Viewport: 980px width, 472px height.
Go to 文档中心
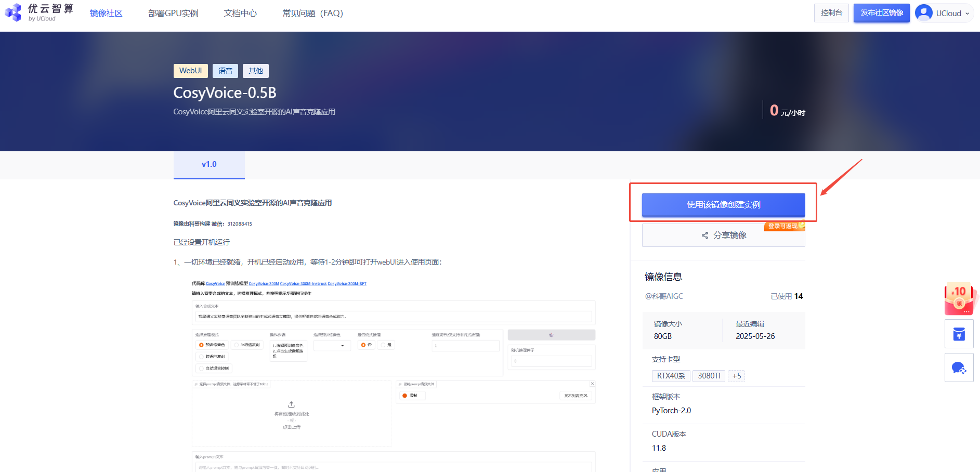tap(240, 13)
